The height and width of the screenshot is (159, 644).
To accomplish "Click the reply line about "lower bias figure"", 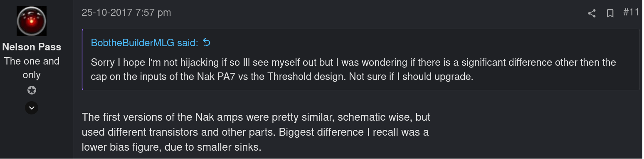I will [171, 147].
